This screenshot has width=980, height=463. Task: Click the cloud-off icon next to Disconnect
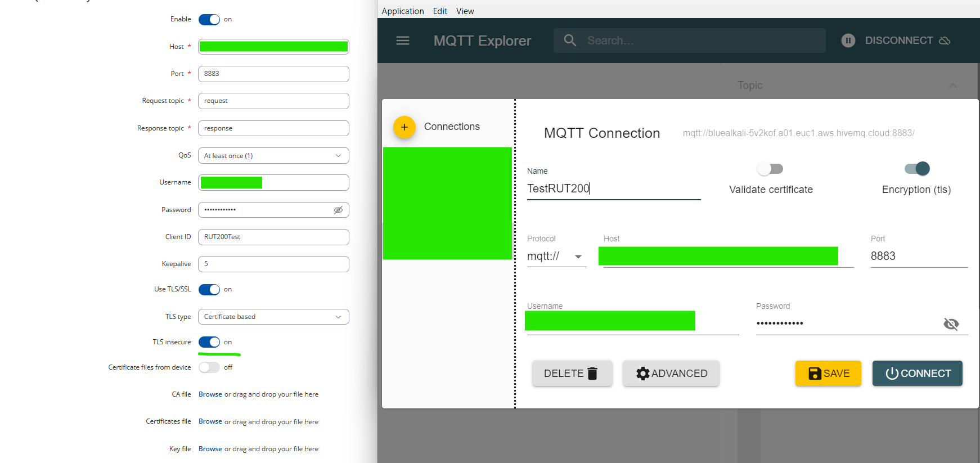[945, 41]
